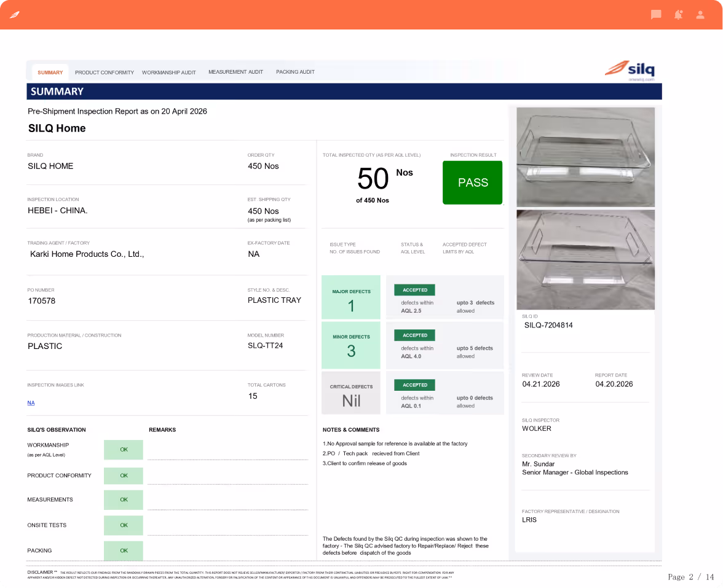Select the Major Defects count tile
723x588 pixels.
click(x=351, y=297)
